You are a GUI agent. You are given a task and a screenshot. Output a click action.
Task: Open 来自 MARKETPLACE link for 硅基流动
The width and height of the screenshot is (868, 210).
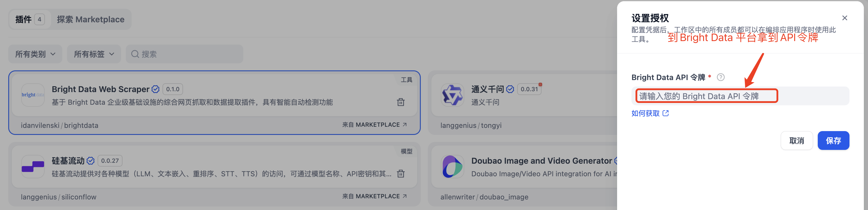(x=374, y=197)
